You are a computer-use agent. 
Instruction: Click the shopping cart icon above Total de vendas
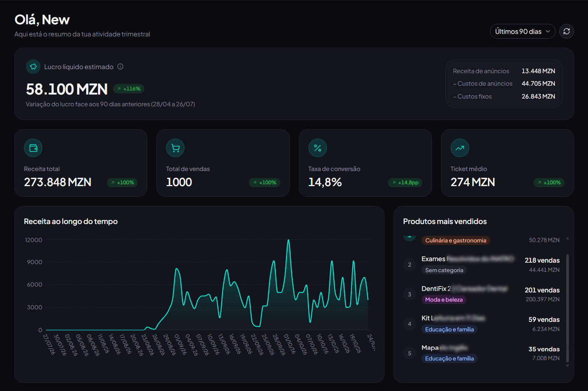(175, 148)
